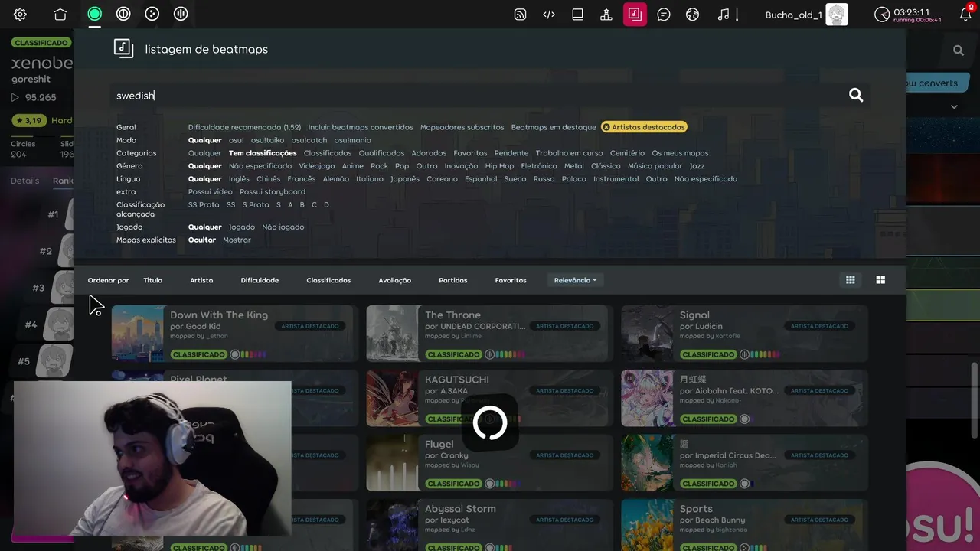
Task: Sort by Partidas
Action: click(x=453, y=280)
